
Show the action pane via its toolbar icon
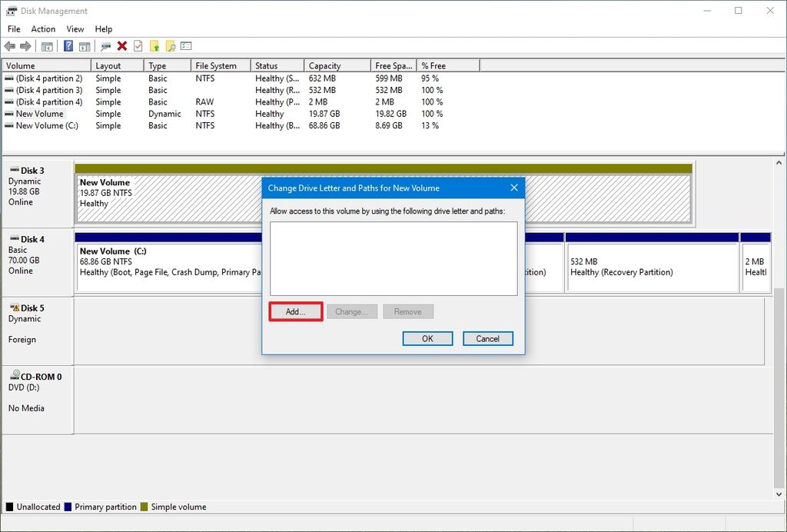(x=85, y=45)
